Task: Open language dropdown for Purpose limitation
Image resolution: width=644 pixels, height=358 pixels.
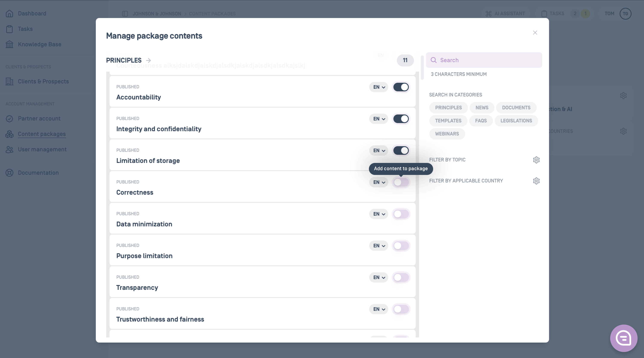Action: tap(379, 246)
